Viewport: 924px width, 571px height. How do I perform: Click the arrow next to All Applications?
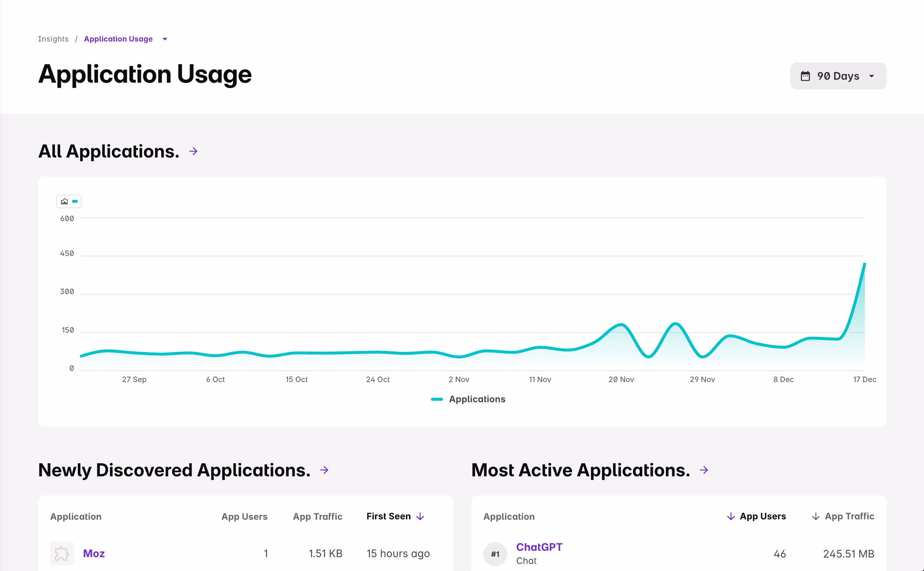[193, 152]
